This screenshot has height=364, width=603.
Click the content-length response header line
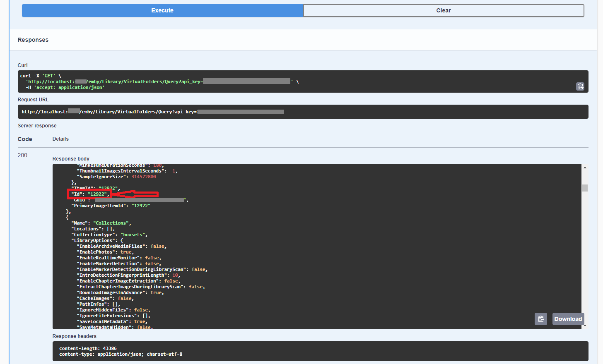click(x=88, y=348)
